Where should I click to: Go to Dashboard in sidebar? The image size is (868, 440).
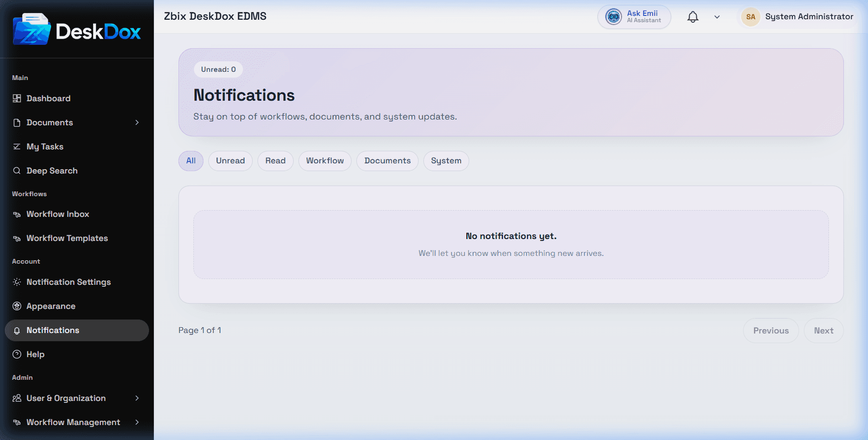click(x=77, y=98)
